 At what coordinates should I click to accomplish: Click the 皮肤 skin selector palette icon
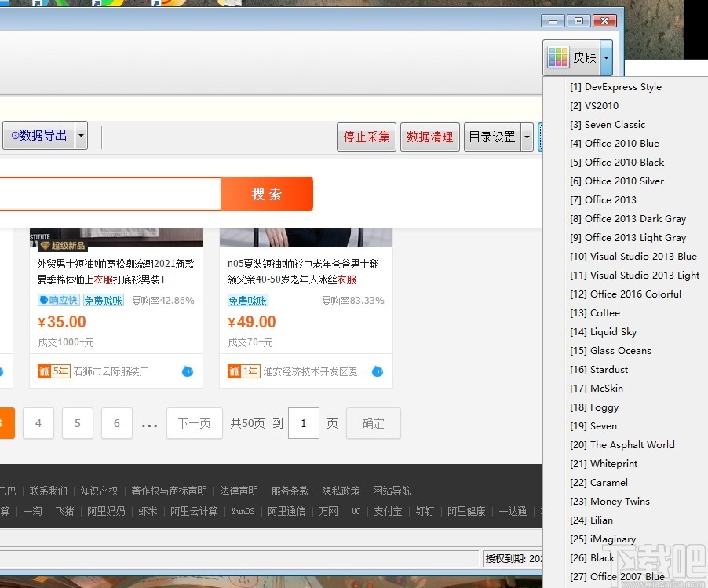point(558,56)
